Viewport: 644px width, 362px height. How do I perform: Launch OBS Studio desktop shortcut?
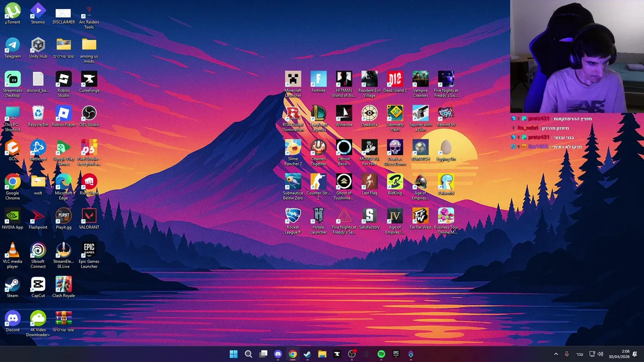89,116
